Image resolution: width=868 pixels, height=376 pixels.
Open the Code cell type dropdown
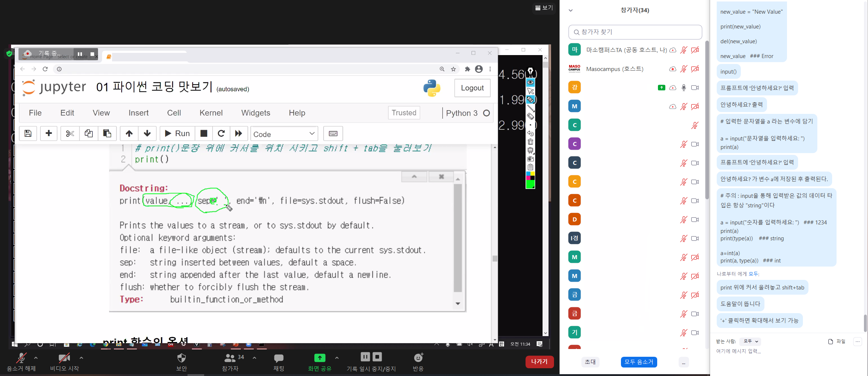[x=284, y=134]
